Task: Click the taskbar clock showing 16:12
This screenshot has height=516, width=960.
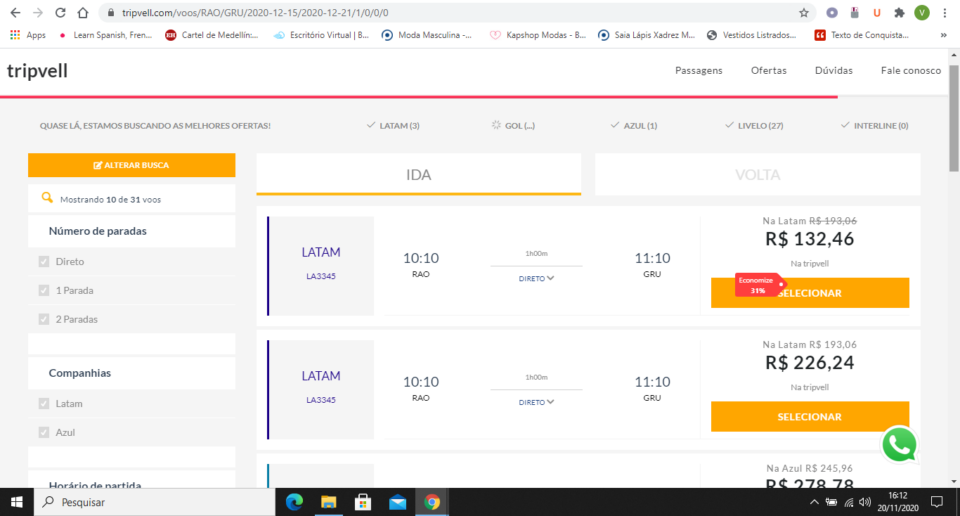Action: coord(898,502)
